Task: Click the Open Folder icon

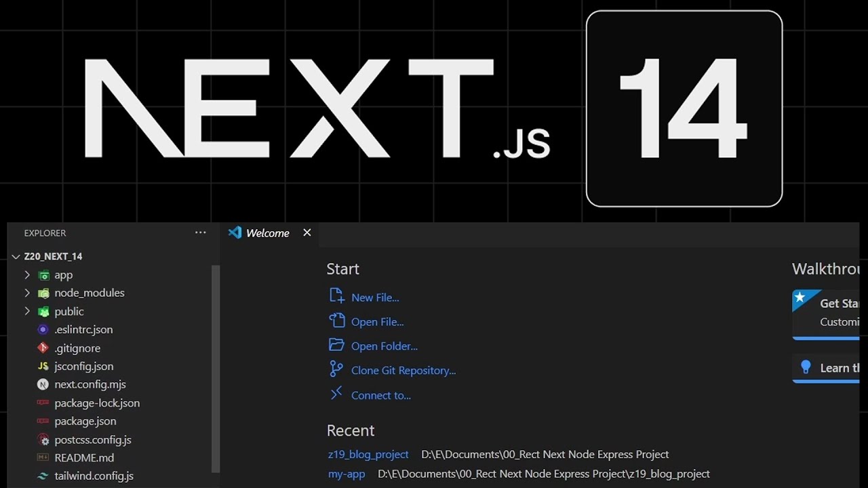Action: (x=336, y=344)
